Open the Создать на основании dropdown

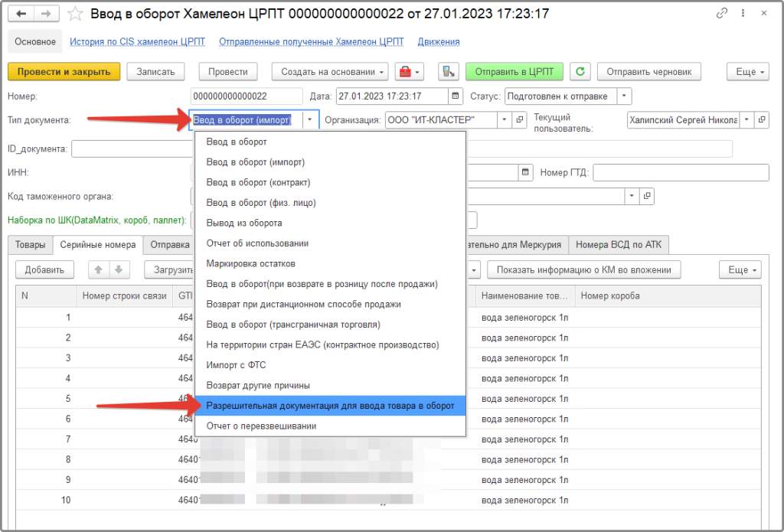[x=330, y=71]
